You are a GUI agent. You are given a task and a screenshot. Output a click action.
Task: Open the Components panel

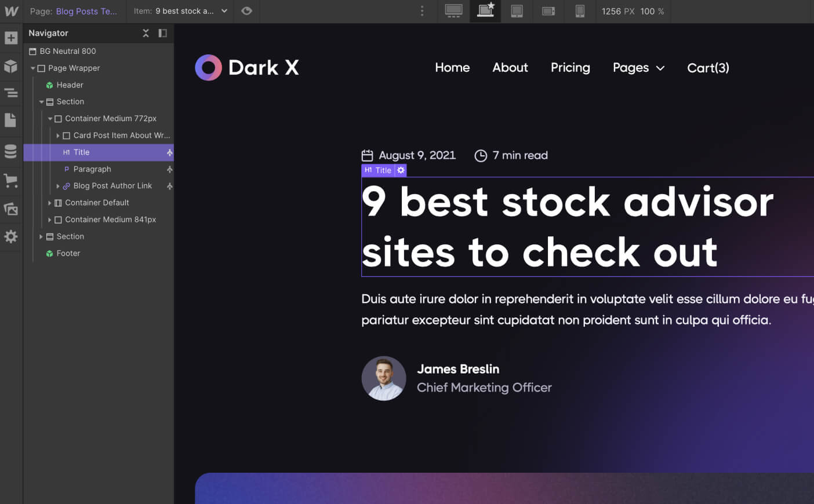tap(11, 65)
